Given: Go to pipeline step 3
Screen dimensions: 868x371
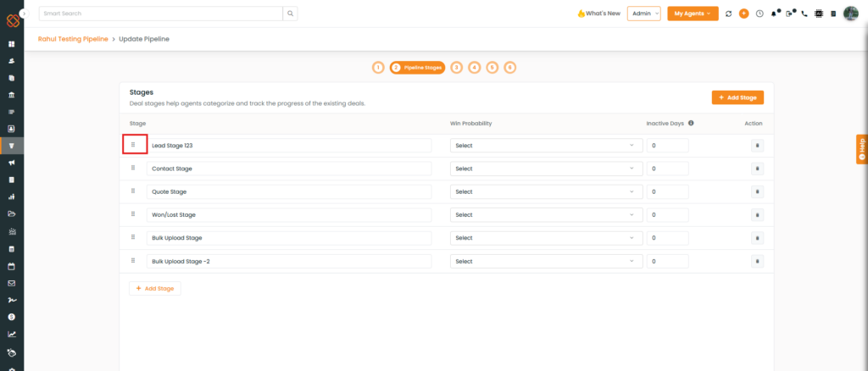Looking at the screenshot, I should point(456,67).
